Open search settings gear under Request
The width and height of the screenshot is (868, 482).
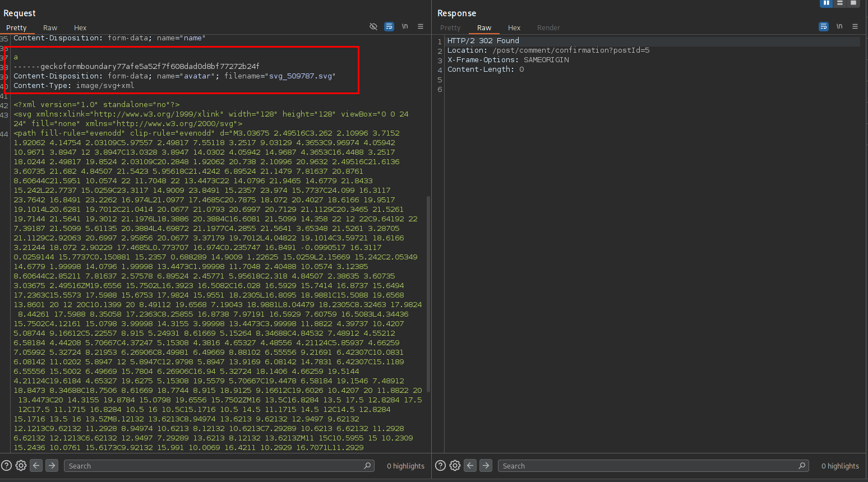tap(21, 466)
